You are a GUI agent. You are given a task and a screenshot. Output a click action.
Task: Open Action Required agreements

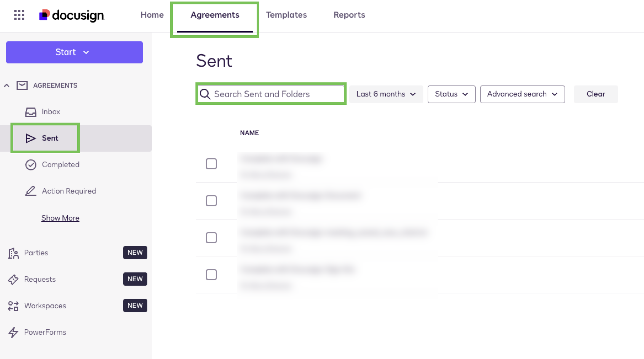pos(69,191)
